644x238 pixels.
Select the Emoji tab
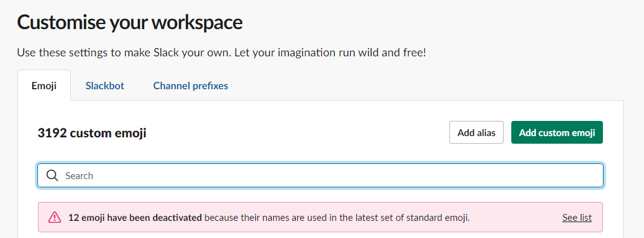pos(44,86)
